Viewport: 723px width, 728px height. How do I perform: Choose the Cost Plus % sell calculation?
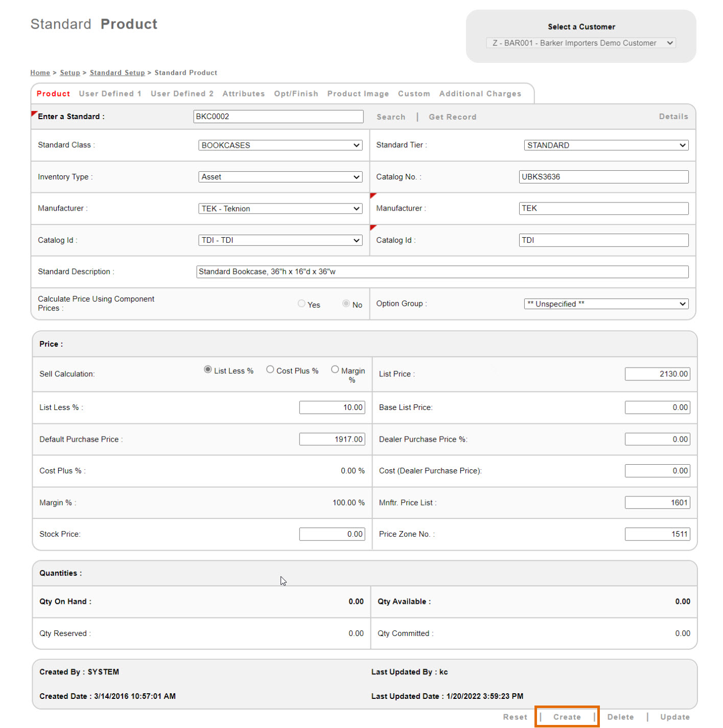coord(270,370)
